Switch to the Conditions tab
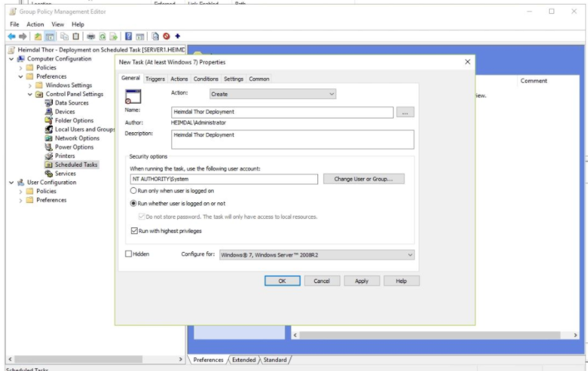The image size is (588, 371). coord(206,79)
